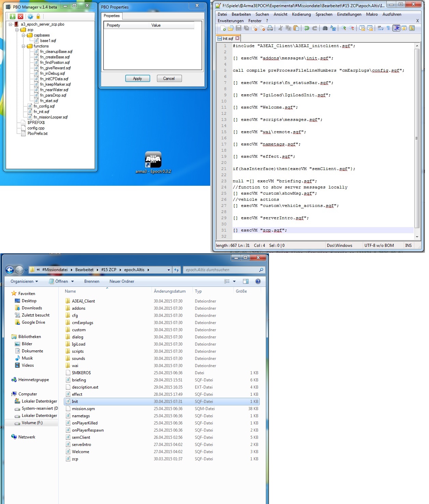429x504 pixels.
Task: Open PBO Manager settings gear icon
Action: [30, 16]
